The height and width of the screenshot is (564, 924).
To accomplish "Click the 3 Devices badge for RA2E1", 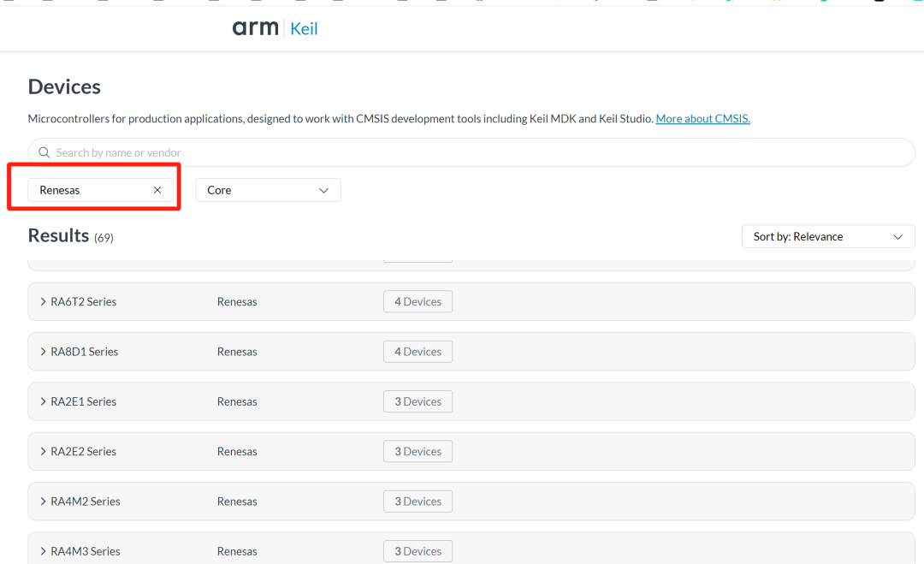I will [x=418, y=401].
